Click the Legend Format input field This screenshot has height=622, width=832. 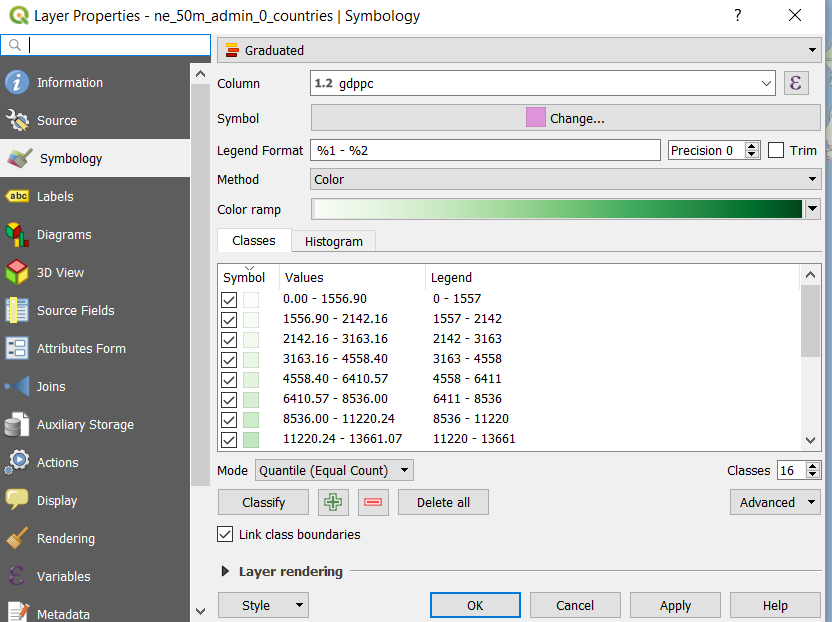pyautogui.click(x=485, y=150)
